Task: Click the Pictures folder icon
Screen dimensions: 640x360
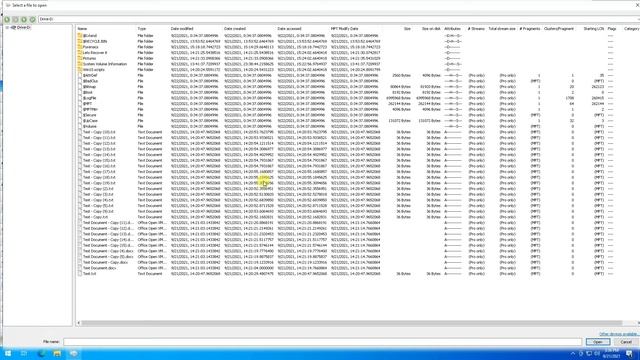Action: [80, 58]
